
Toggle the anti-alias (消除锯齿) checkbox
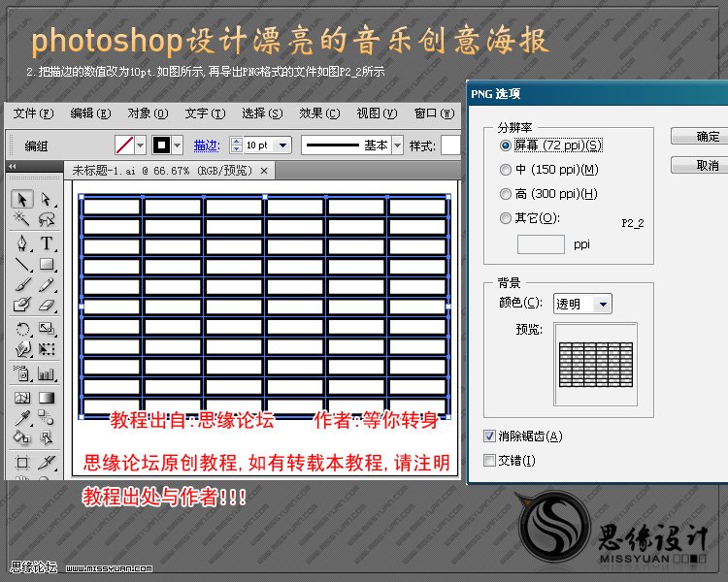(x=489, y=436)
